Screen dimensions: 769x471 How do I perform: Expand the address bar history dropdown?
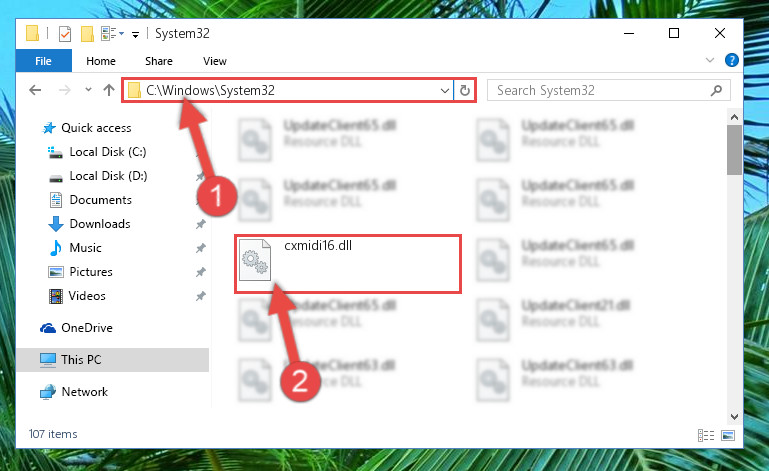(444, 91)
